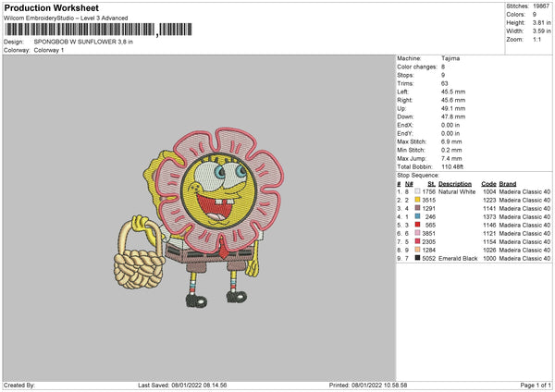555x392 pixels.
Task: Click the rose swatch for code 1154
Action: pos(418,241)
